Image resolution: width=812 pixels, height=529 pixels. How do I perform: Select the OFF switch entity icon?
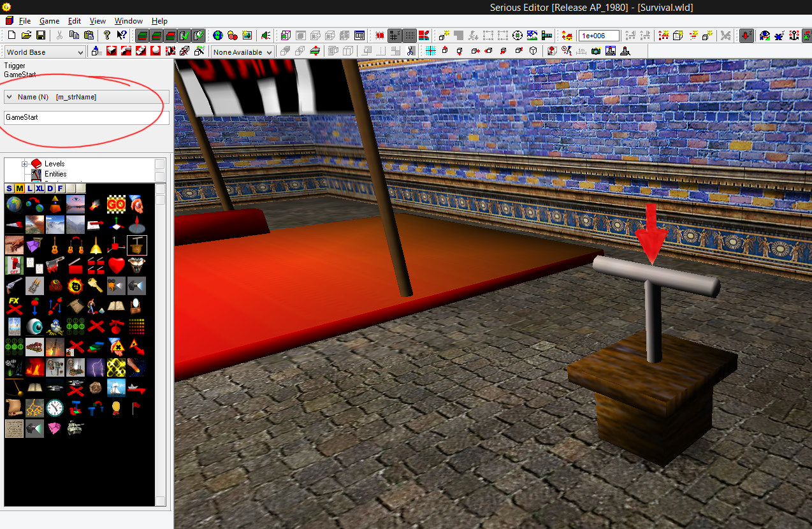(14, 266)
